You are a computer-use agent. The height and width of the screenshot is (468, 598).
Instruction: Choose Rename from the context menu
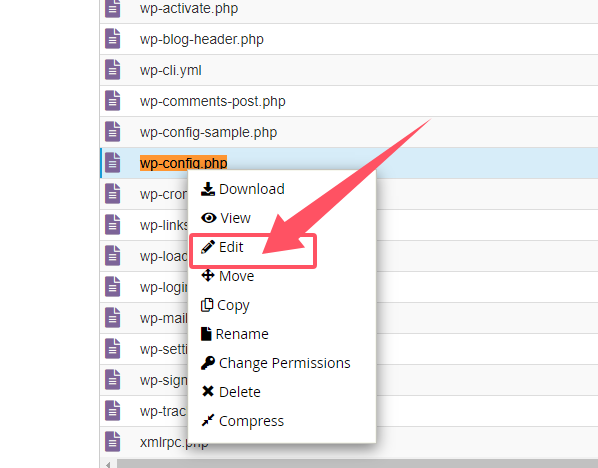click(242, 334)
